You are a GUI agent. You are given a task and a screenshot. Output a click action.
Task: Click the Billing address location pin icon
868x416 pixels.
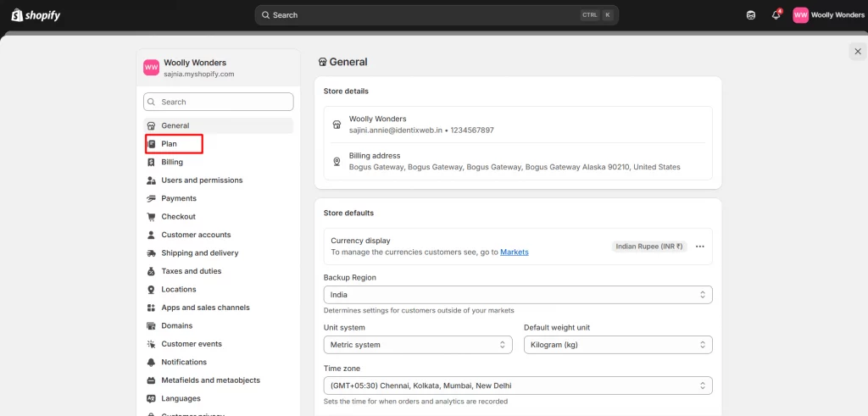337,162
